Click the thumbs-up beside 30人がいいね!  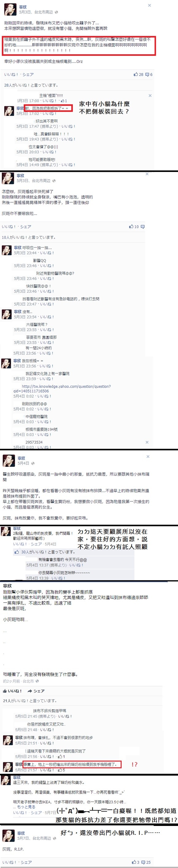(17, 552)
